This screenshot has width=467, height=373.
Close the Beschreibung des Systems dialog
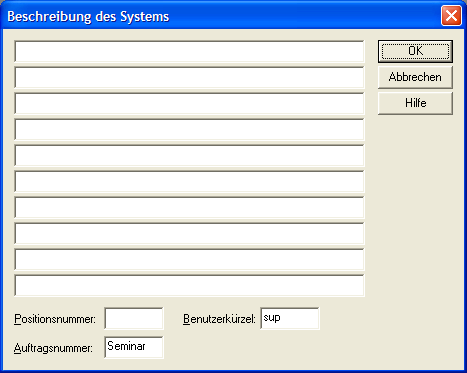[451, 16]
